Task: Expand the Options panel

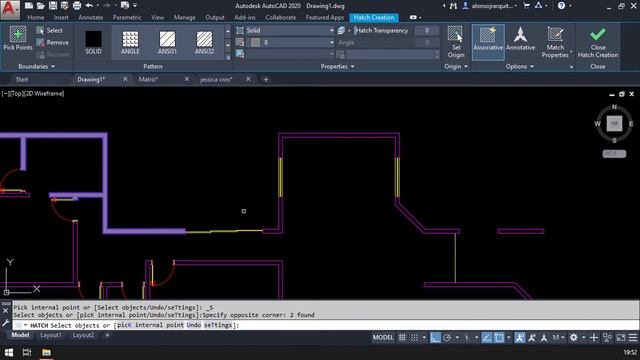Action: click(x=520, y=66)
